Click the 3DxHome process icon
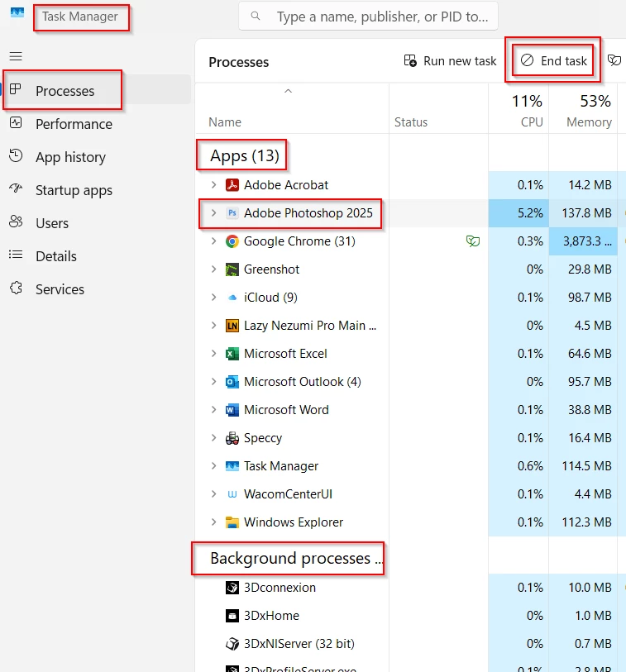This screenshot has height=672, width=626. click(232, 616)
